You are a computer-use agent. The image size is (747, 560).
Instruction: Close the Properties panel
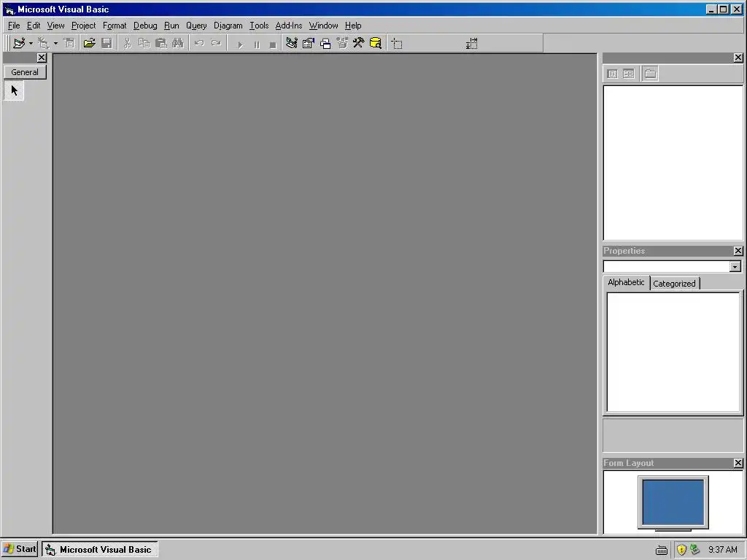pos(738,251)
